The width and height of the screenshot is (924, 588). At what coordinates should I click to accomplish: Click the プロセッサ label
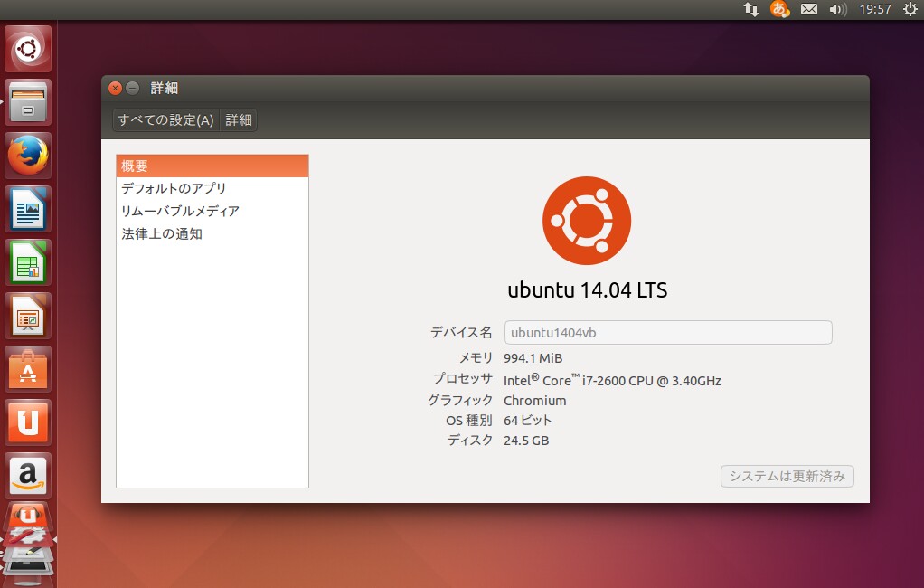[x=463, y=379]
